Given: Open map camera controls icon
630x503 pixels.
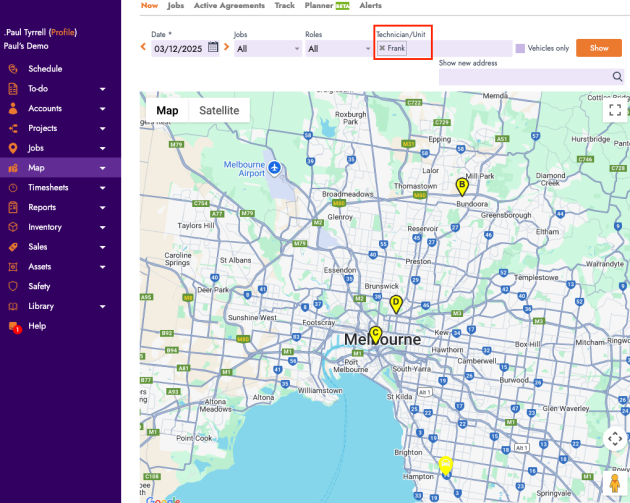Looking at the screenshot, I should pyautogui.click(x=616, y=438).
